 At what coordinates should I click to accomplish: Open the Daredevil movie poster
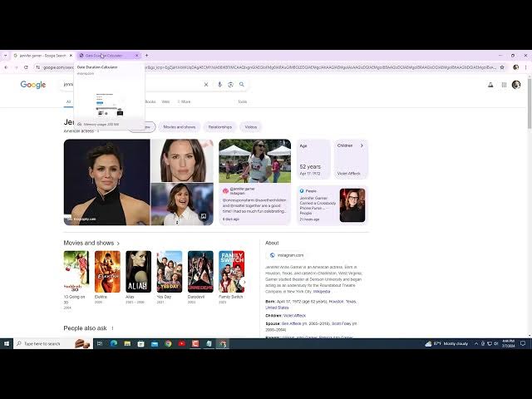[x=200, y=272]
